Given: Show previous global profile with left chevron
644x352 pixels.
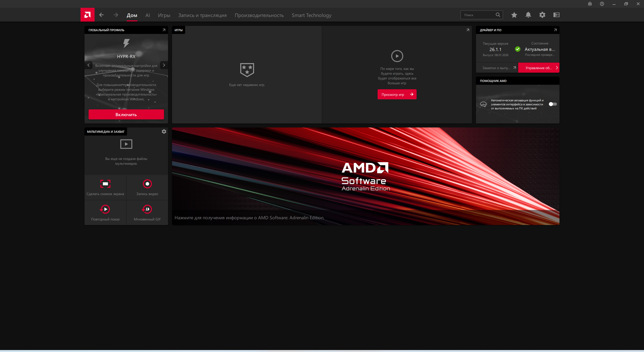Looking at the screenshot, I should point(88,65).
